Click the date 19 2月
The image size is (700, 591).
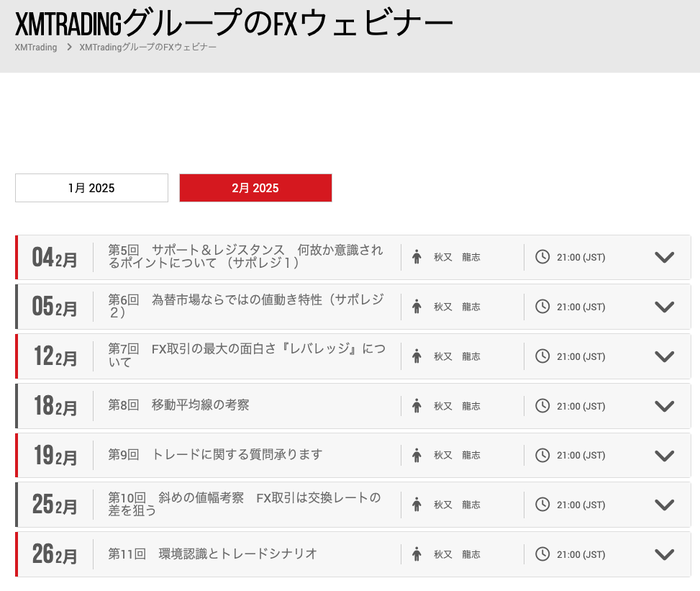tap(55, 456)
